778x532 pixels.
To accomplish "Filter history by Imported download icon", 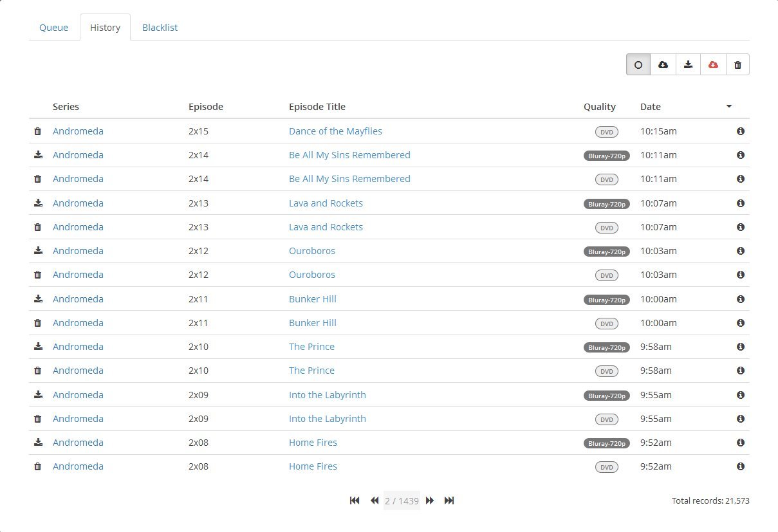I will point(688,65).
